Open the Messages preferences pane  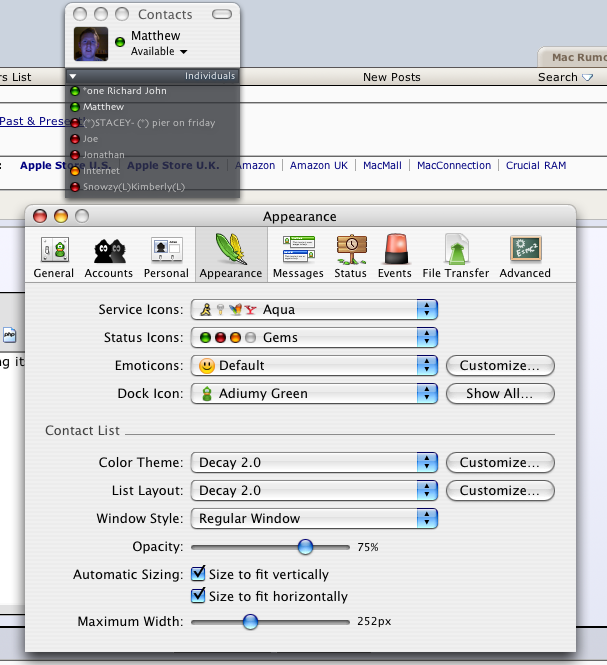(298, 257)
